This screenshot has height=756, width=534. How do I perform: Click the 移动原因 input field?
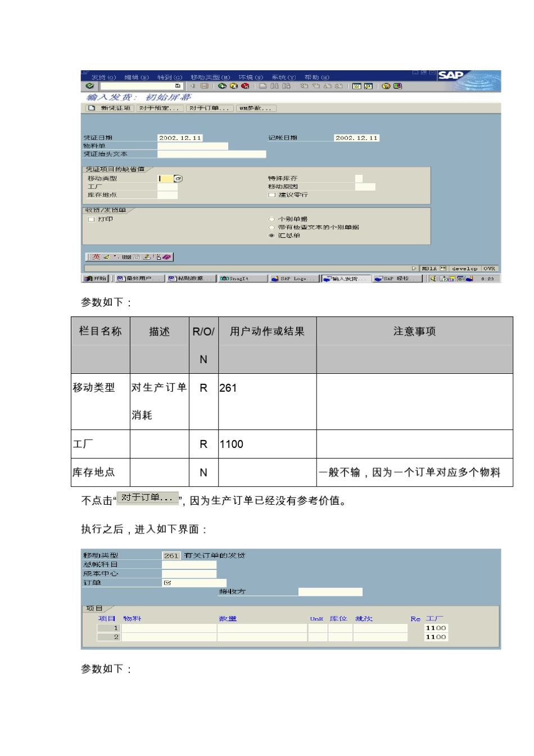365,187
